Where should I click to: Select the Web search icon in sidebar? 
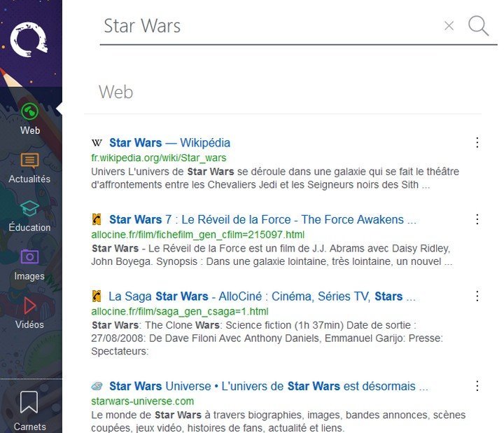coord(29,111)
